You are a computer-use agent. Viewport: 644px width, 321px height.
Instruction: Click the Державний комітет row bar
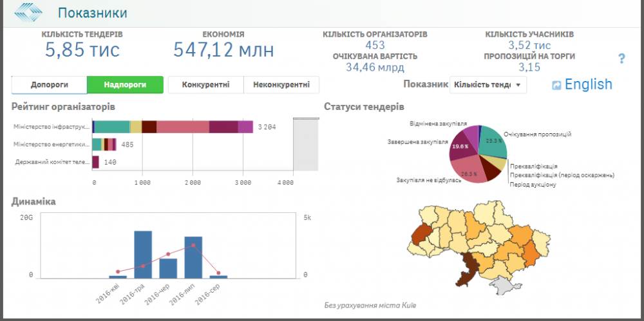(95, 162)
